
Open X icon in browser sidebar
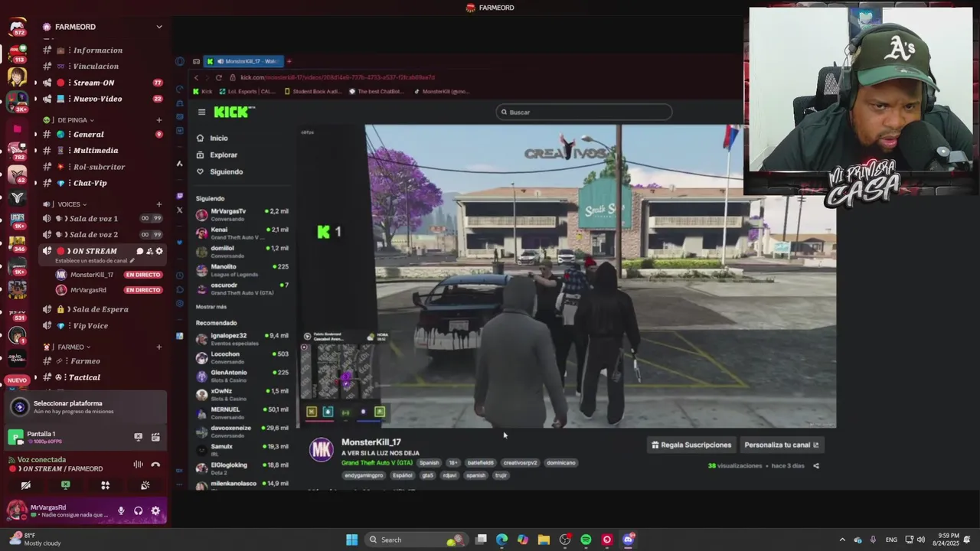pos(180,210)
